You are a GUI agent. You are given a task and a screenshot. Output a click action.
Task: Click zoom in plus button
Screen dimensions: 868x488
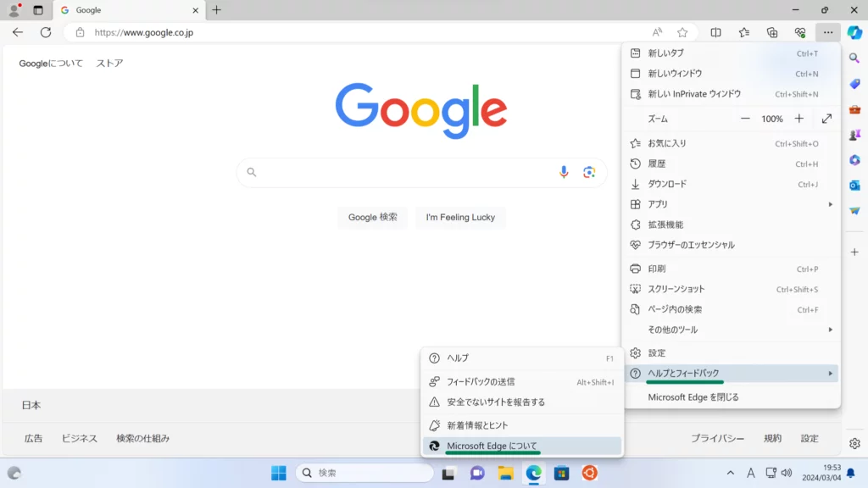(x=798, y=119)
